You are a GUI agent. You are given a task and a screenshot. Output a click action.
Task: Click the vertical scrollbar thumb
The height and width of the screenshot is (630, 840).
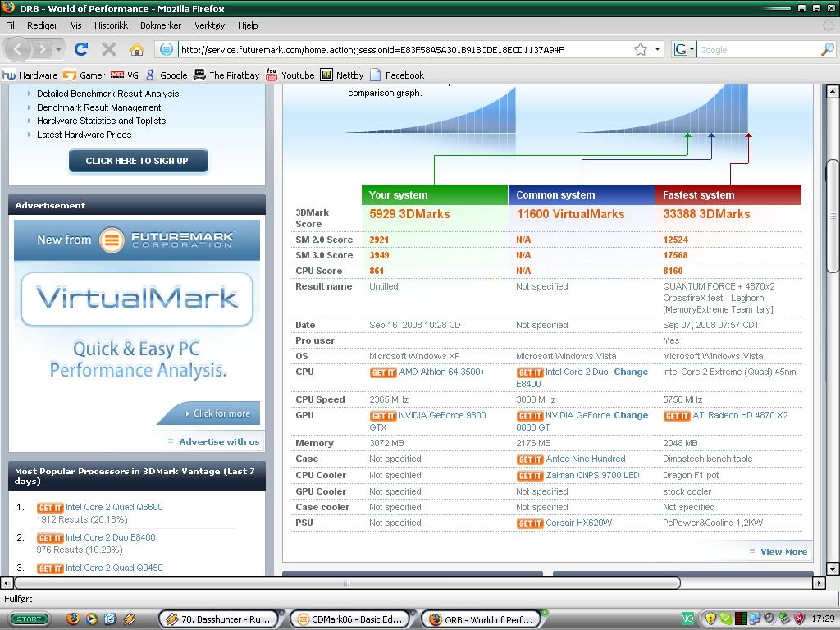point(833,217)
